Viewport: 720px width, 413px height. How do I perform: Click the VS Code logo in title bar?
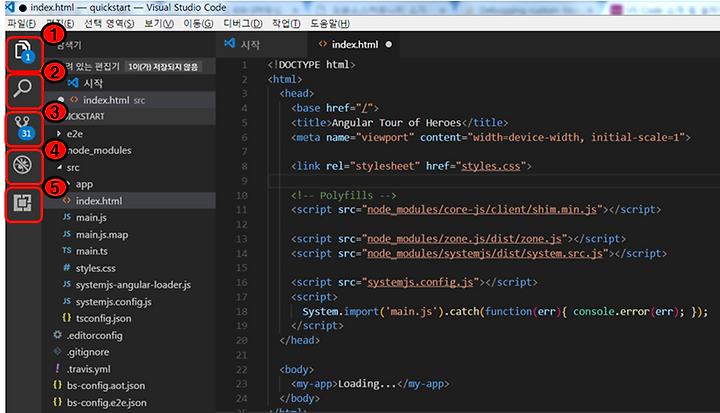(x=10, y=7)
